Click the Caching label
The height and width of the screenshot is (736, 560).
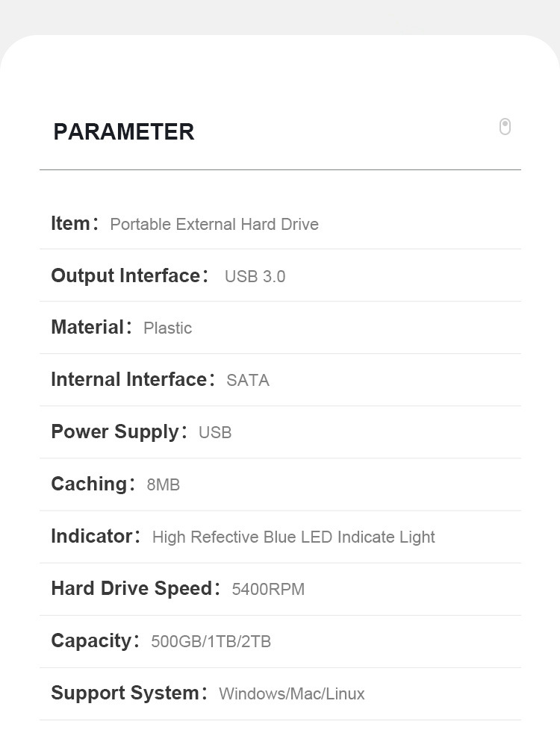point(89,484)
